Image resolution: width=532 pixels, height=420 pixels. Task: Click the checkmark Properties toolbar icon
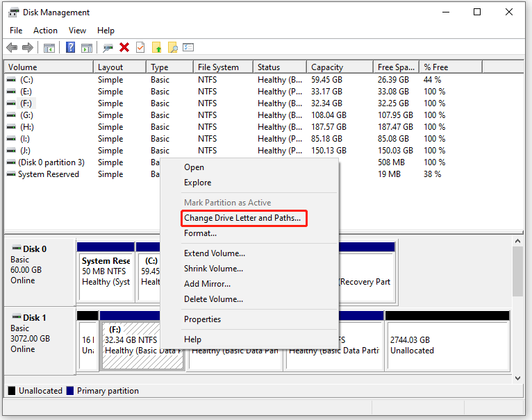tap(140, 47)
